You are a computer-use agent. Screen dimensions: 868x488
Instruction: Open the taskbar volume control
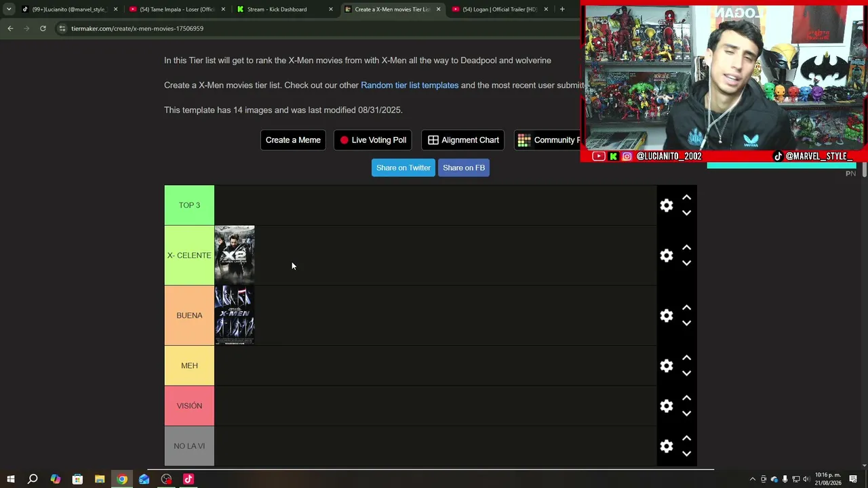pyautogui.click(x=806, y=479)
